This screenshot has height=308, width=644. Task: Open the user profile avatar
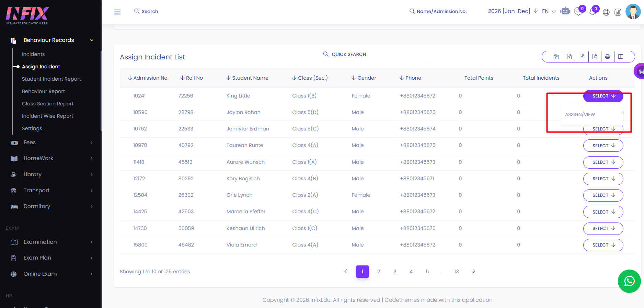pos(633,11)
